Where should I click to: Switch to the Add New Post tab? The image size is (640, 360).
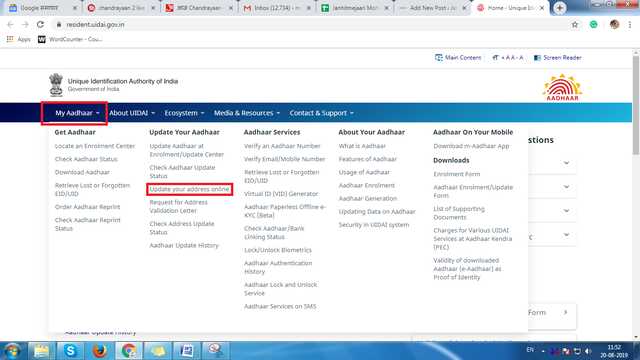tap(433, 8)
